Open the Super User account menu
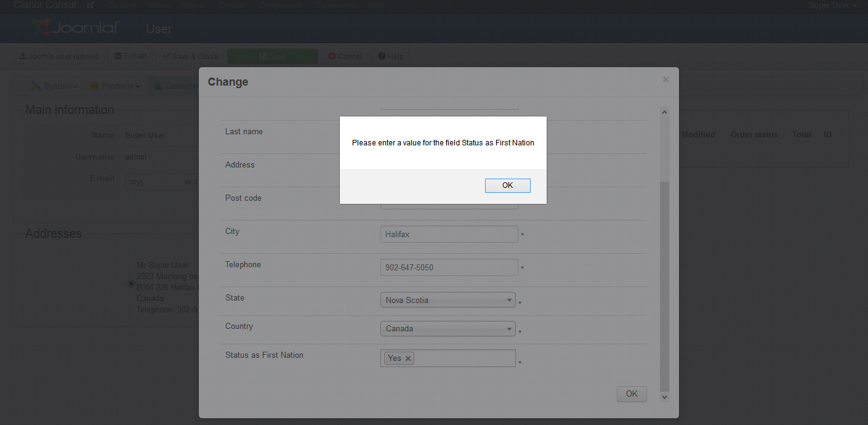The image size is (868, 425). (832, 6)
